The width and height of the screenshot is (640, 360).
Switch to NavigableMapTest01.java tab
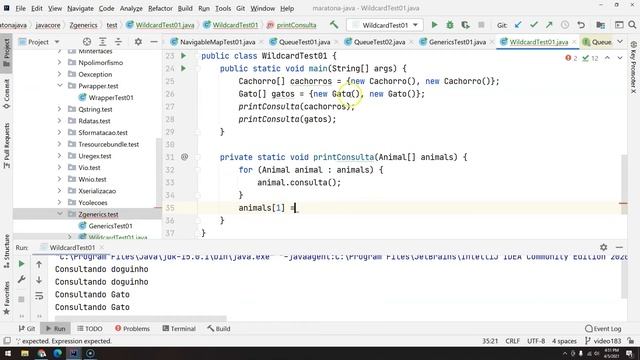pos(217,42)
